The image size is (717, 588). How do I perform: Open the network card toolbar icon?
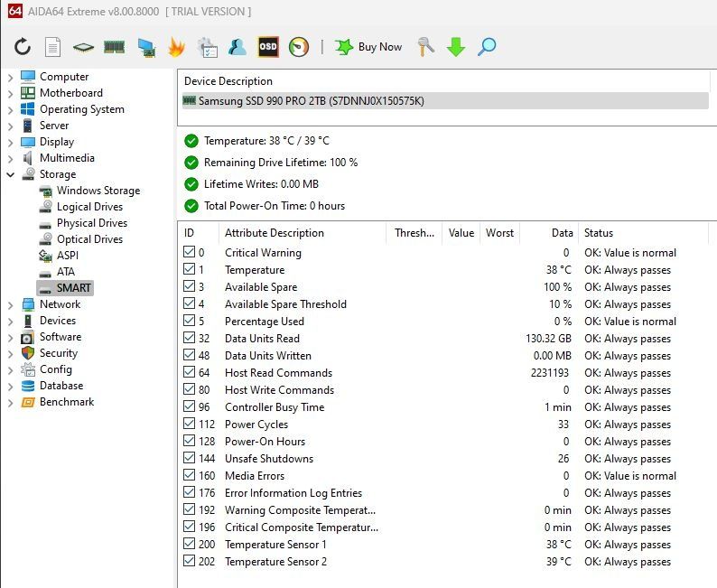click(x=146, y=47)
